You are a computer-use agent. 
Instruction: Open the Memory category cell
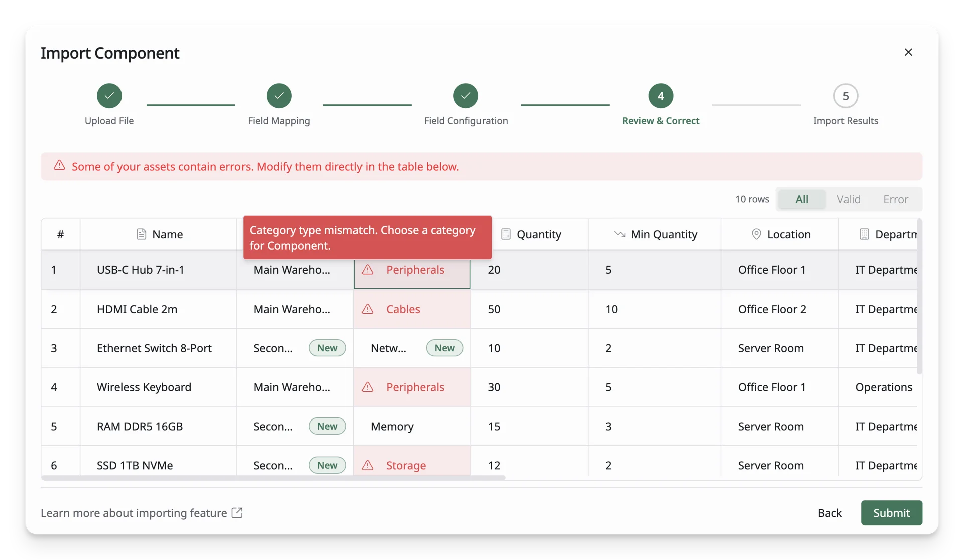tap(412, 427)
